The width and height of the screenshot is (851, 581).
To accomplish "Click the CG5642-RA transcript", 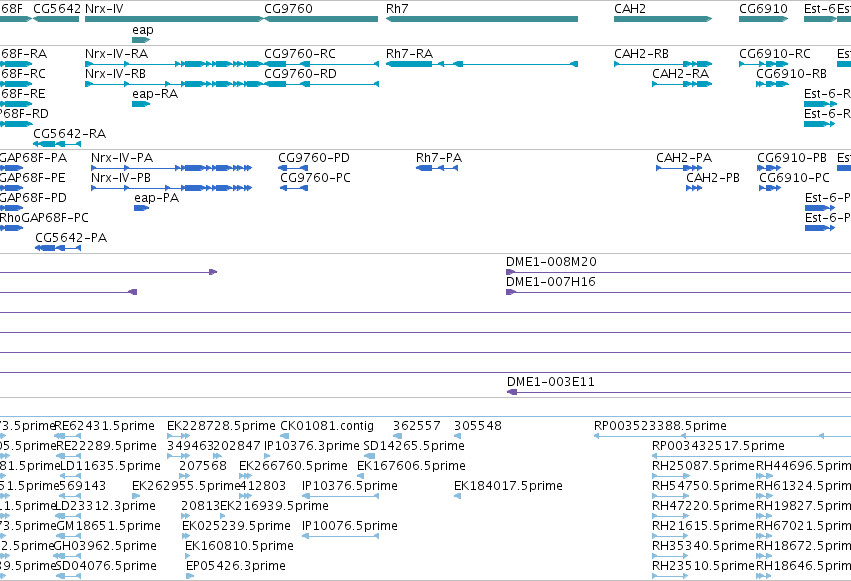I will coord(57,144).
